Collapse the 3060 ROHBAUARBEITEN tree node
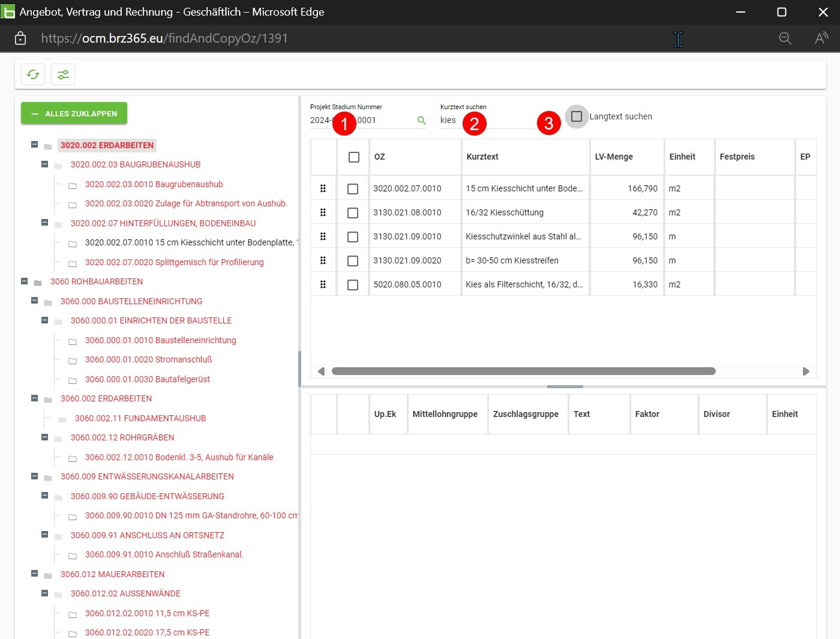 pos(25,281)
